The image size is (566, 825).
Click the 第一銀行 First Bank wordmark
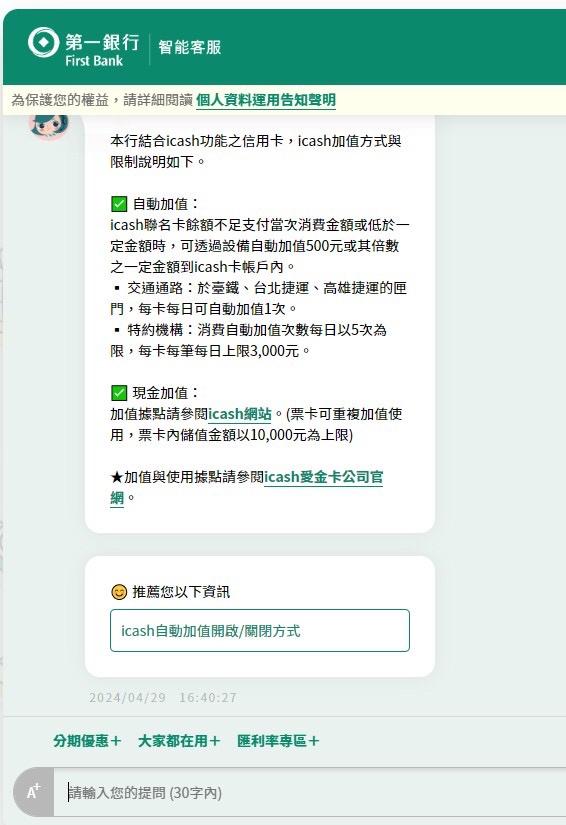[102, 50]
